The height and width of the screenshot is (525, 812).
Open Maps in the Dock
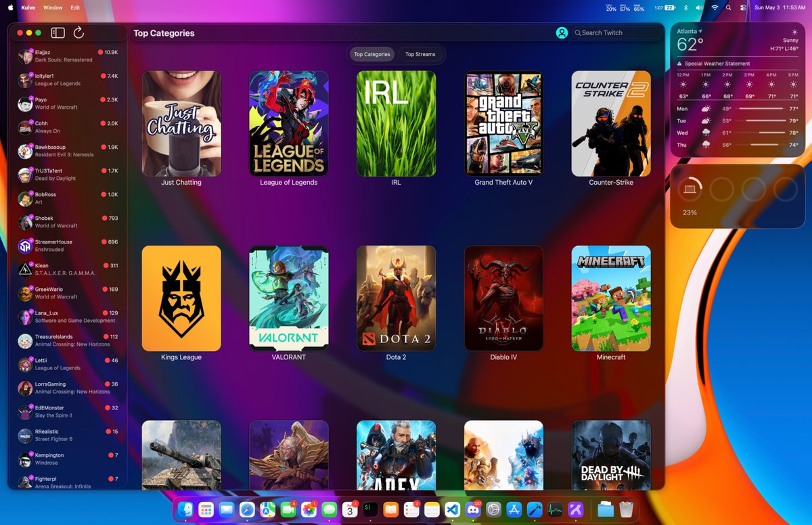[x=268, y=510]
